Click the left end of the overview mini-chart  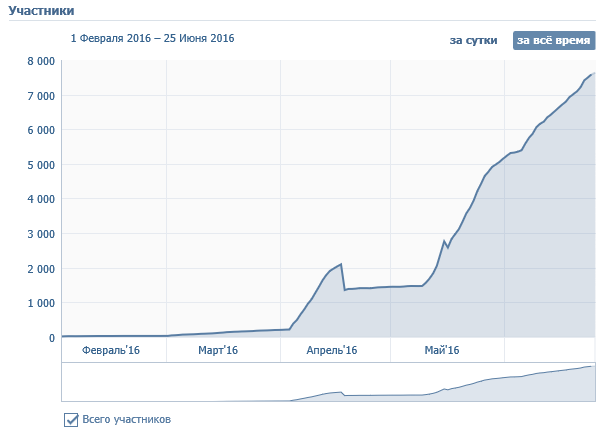(x=65, y=382)
